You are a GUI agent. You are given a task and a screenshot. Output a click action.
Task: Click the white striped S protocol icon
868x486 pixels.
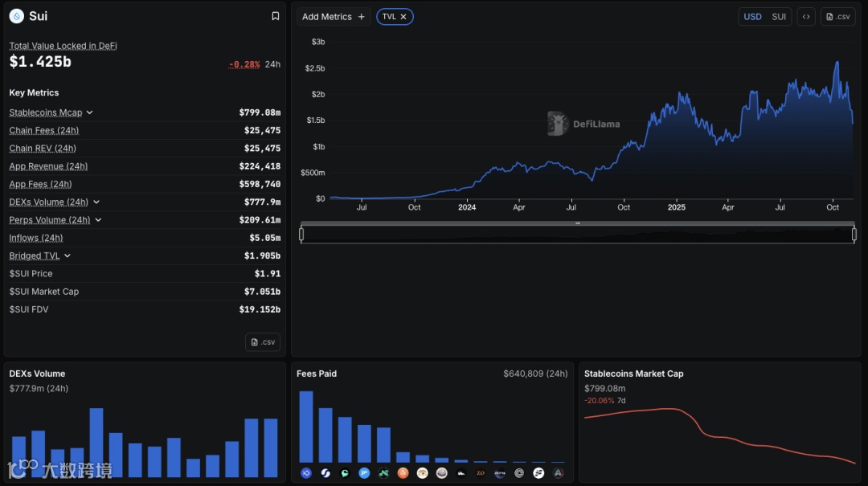click(x=538, y=472)
